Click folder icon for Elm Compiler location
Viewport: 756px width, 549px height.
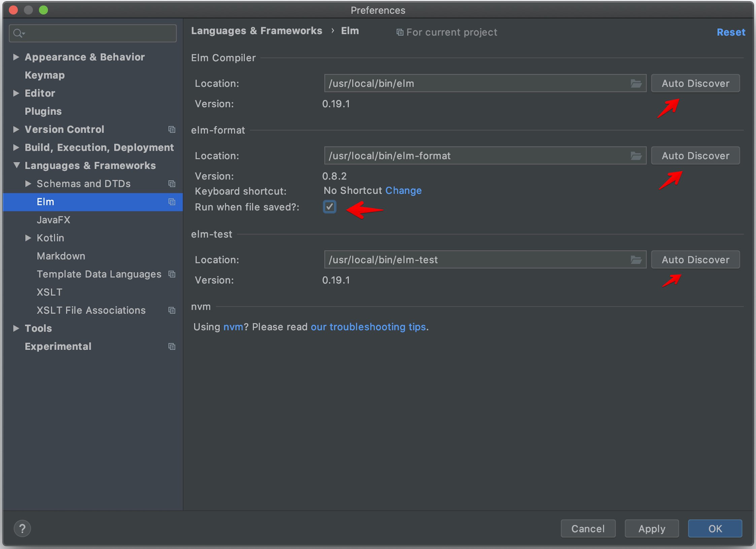point(636,83)
